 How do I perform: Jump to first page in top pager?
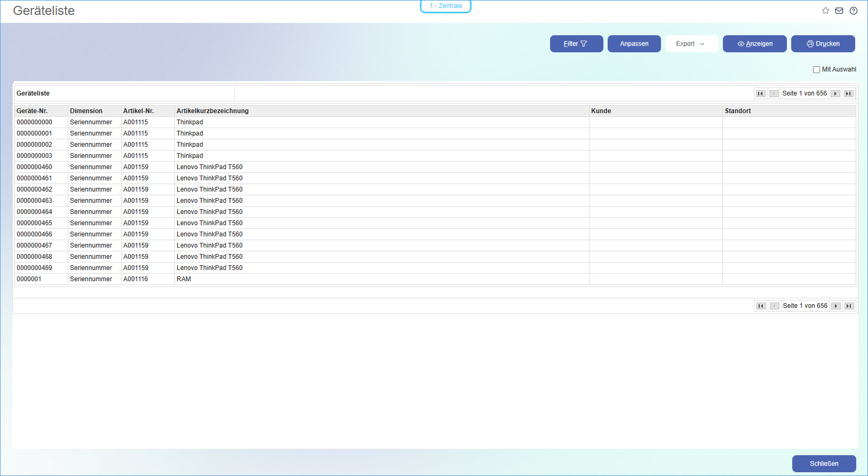pyautogui.click(x=761, y=94)
